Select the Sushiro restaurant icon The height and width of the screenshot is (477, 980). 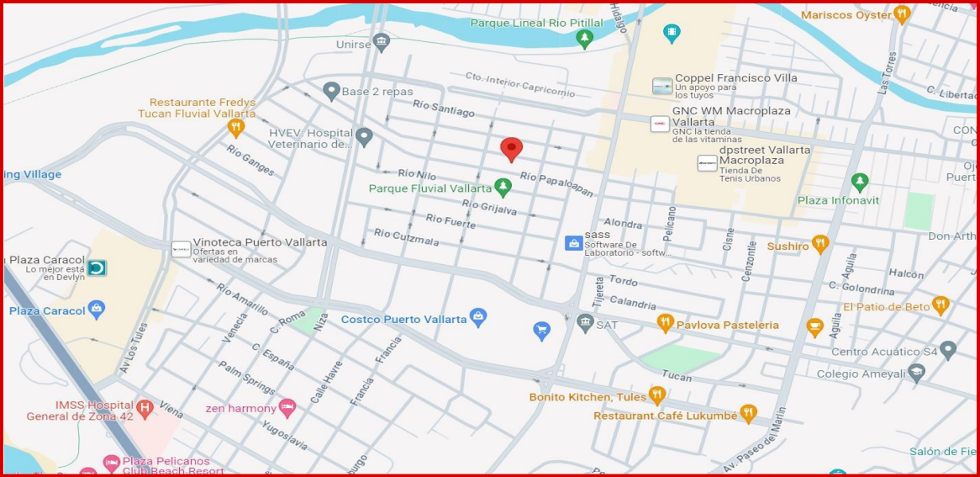(x=820, y=243)
